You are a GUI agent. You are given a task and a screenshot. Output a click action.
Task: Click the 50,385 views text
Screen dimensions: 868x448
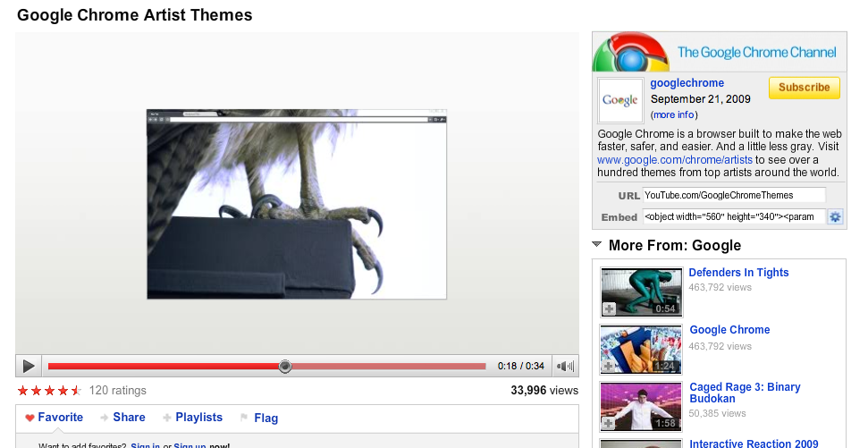(717, 413)
